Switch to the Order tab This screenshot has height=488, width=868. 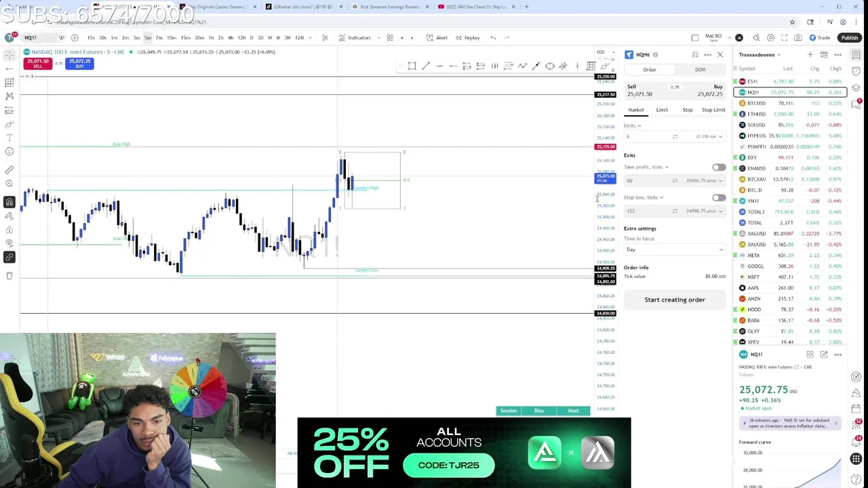[x=650, y=70]
